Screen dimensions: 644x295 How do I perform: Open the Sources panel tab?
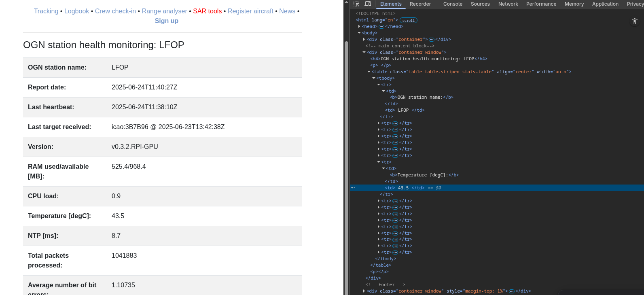click(480, 4)
